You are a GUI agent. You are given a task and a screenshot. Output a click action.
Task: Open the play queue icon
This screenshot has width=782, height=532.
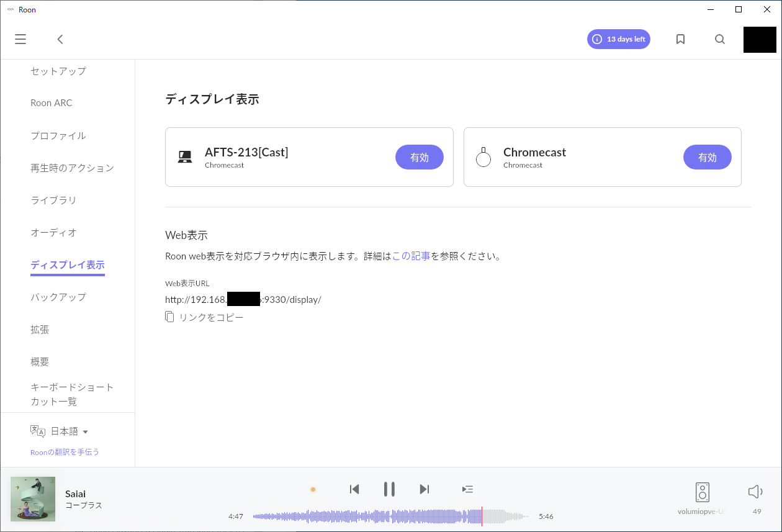click(468, 489)
